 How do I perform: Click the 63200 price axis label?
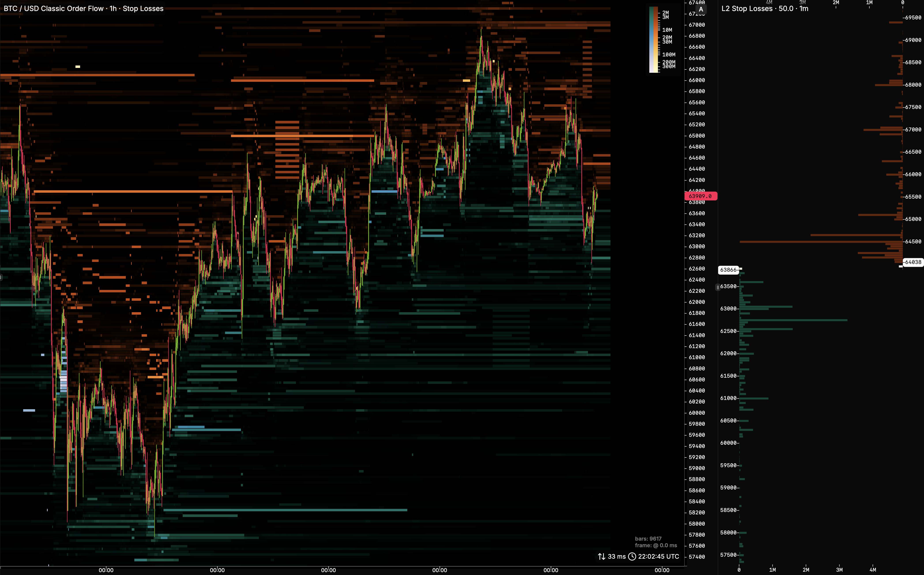pyautogui.click(x=697, y=235)
